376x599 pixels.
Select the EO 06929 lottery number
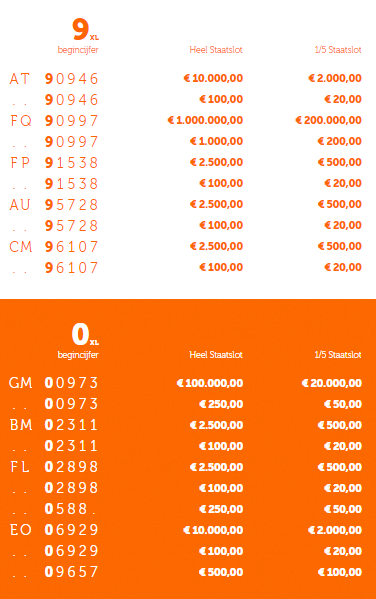coord(54,530)
